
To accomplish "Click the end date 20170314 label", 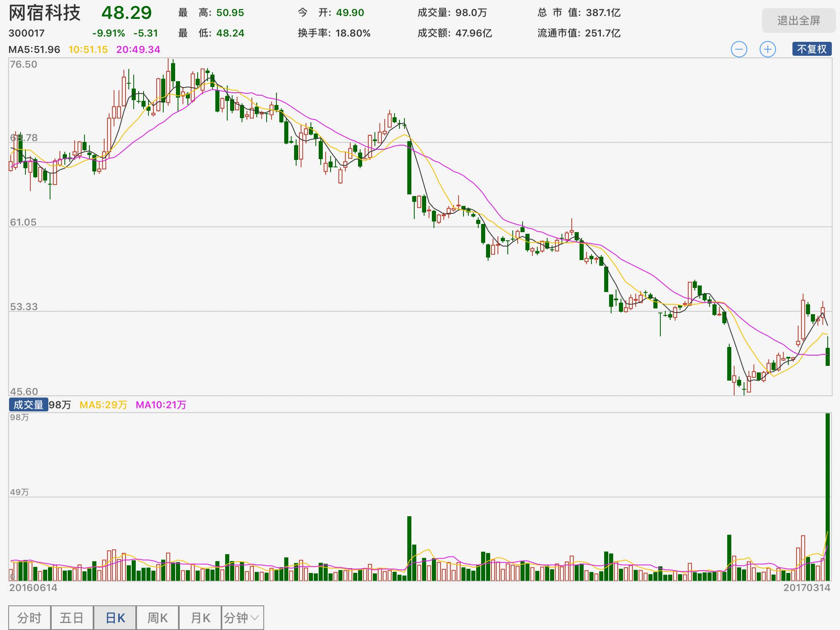I will 806,588.
